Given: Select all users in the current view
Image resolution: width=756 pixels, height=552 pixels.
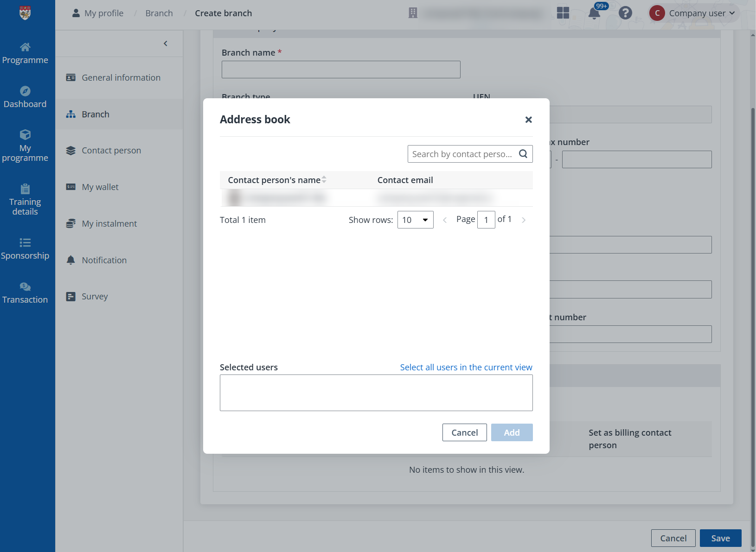Looking at the screenshot, I should 466,367.
